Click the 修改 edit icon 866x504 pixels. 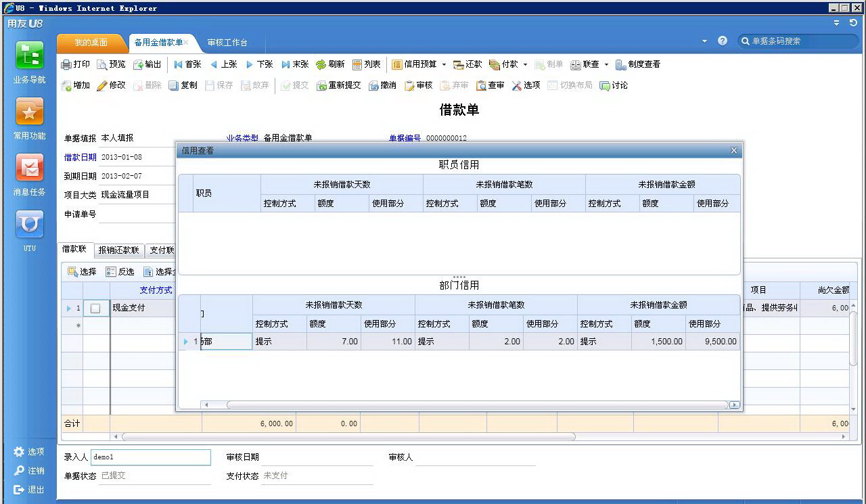pos(102,86)
